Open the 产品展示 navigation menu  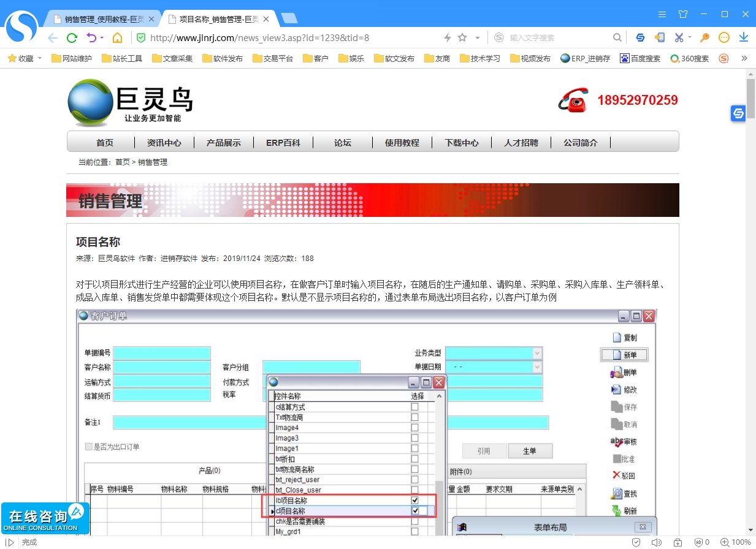click(223, 143)
